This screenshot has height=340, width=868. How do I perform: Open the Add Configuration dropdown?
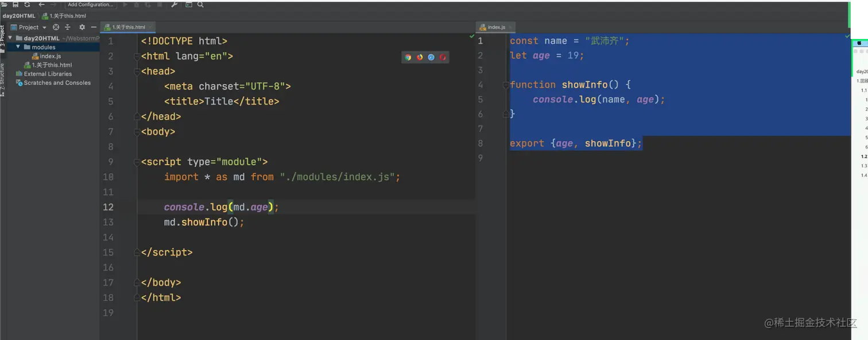[x=91, y=5]
